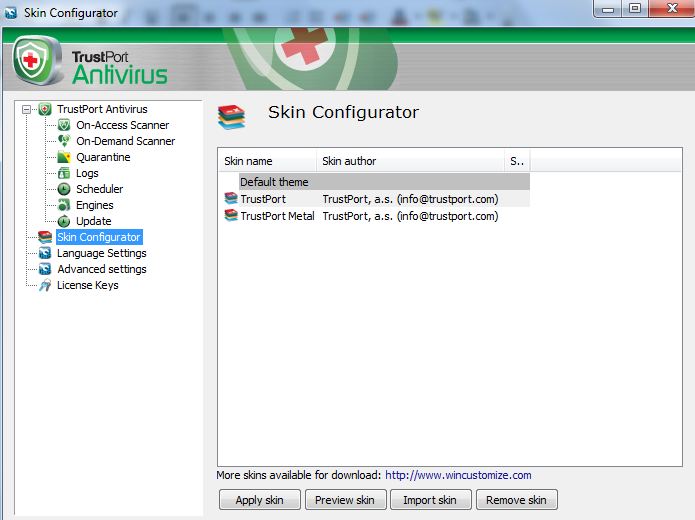This screenshot has height=520, width=695.
Task: Click the Scheduler clock icon
Action: pos(64,189)
